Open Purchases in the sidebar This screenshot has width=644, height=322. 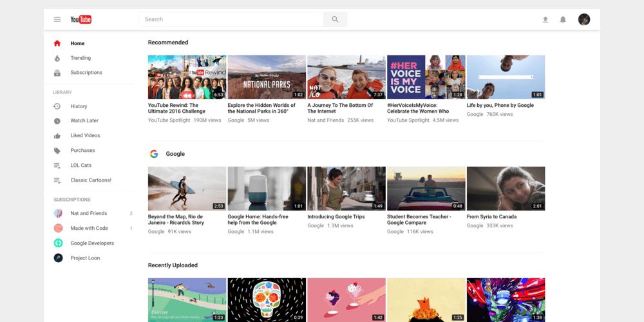(x=82, y=150)
